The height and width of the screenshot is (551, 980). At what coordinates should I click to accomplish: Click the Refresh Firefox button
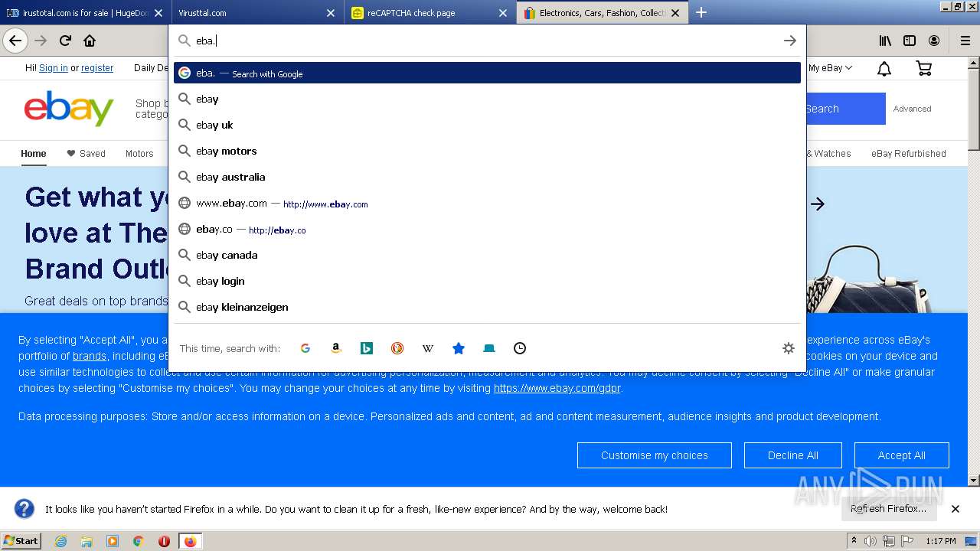[888, 509]
